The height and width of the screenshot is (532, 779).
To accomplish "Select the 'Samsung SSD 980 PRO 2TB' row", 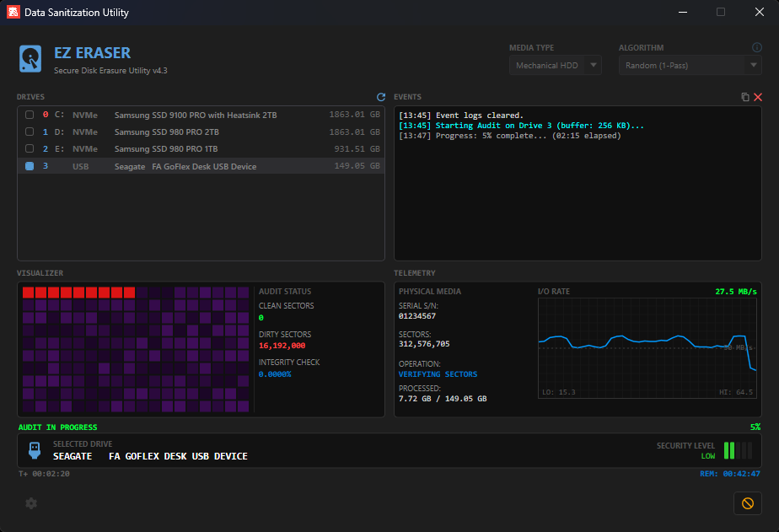I will coord(201,132).
